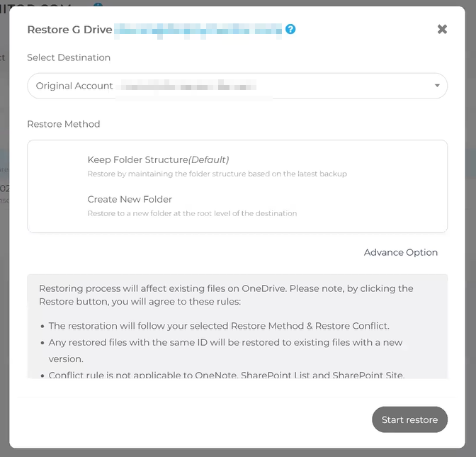This screenshot has height=457, width=476.
Task: Expand the Advance Option section
Action: pyautogui.click(x=400, y=252)
